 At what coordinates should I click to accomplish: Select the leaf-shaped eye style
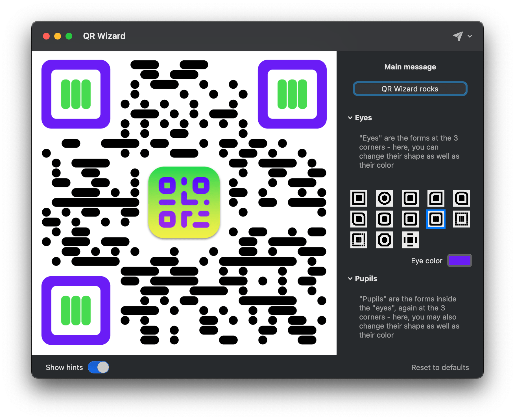point(359,219)
